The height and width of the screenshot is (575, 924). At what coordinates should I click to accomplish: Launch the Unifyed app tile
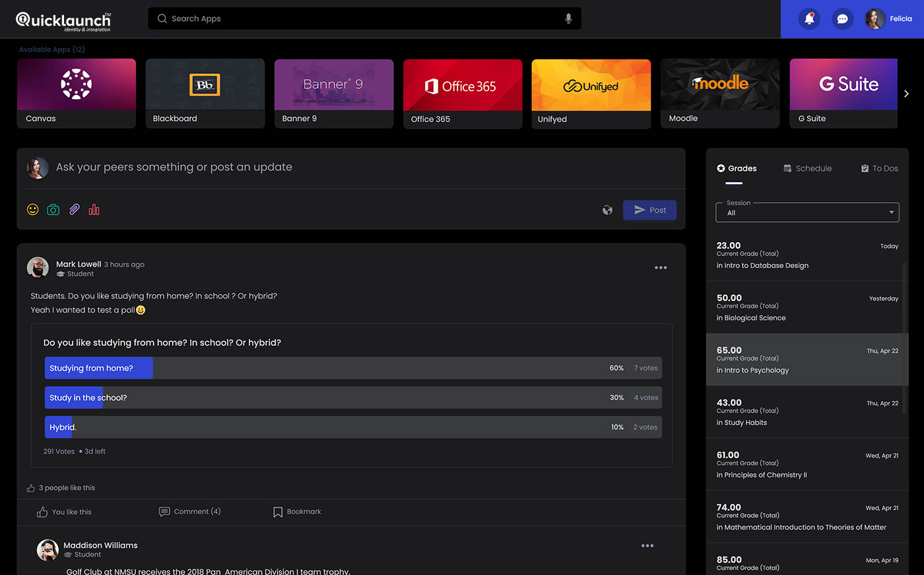coord(591,94)
